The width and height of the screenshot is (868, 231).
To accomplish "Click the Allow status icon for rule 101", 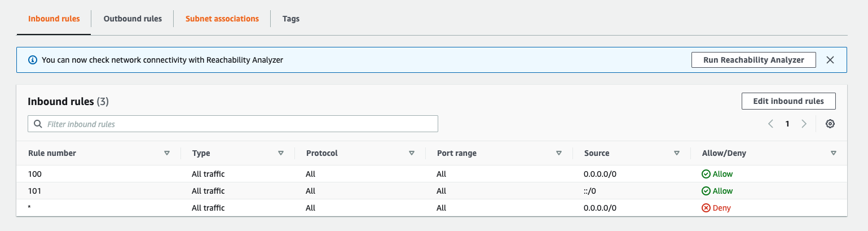I will pyautogui.click(x=706, y=191).
